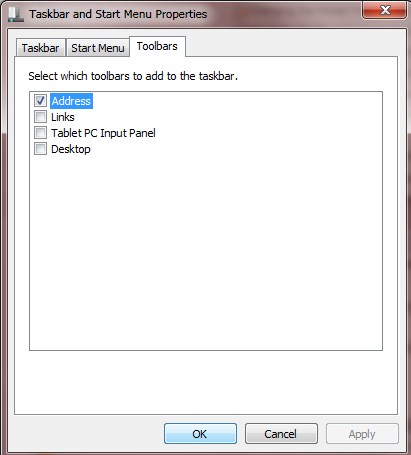
Task: Click the 'Select which toolbars' instruction text
Action: [x=133, y=76]
